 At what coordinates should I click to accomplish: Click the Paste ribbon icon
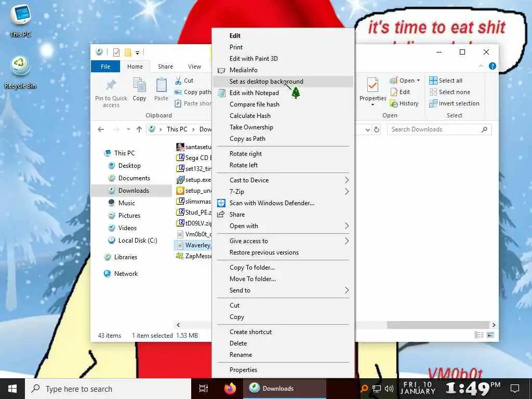(161, 89)
